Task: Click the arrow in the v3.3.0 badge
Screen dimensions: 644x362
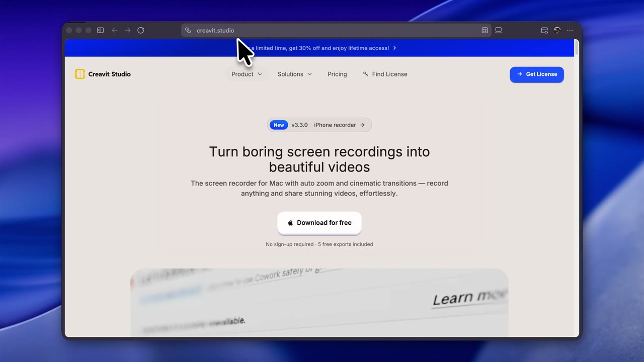Action: (x=362, y=125)
